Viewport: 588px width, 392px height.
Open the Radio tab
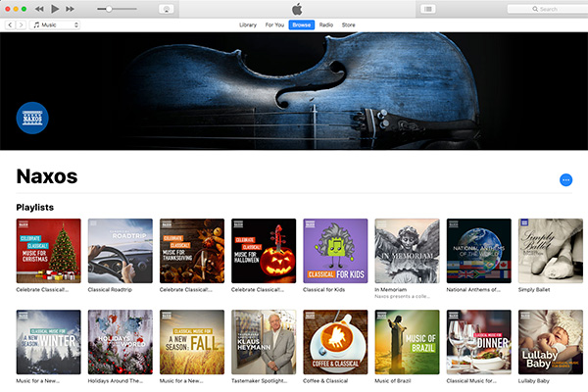coord(325,24)
